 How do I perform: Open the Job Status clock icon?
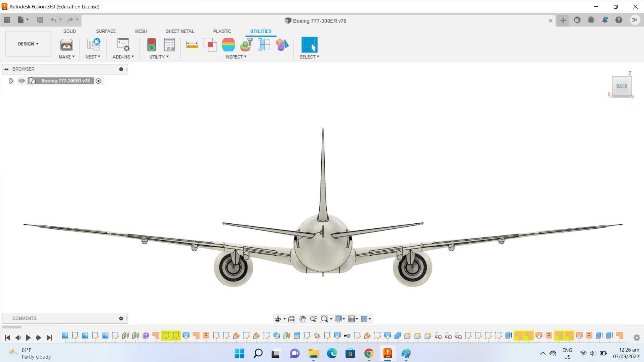point(591,20)
